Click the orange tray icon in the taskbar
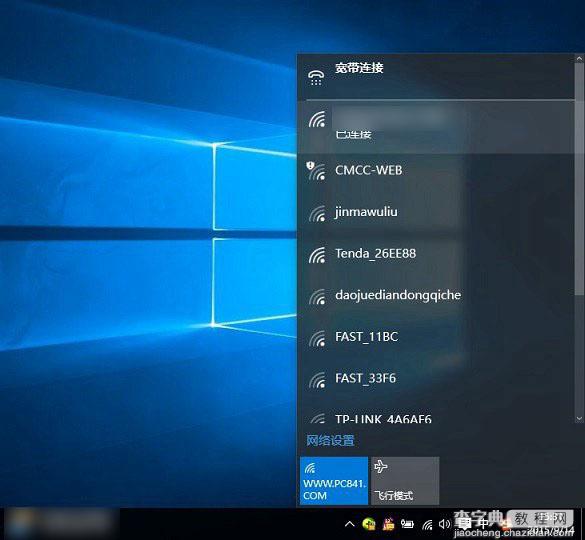The height and width of the screenshot is (540, 585). (x=388, y=524)
